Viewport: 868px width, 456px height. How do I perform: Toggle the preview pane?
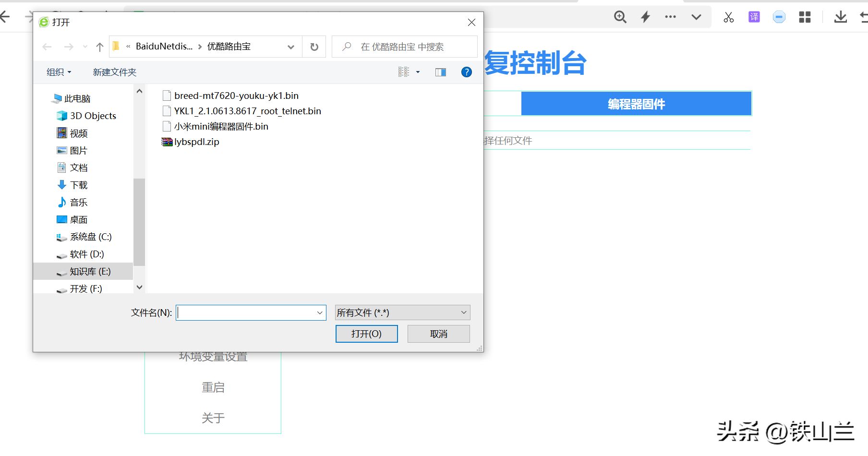[x=441, y=72]
